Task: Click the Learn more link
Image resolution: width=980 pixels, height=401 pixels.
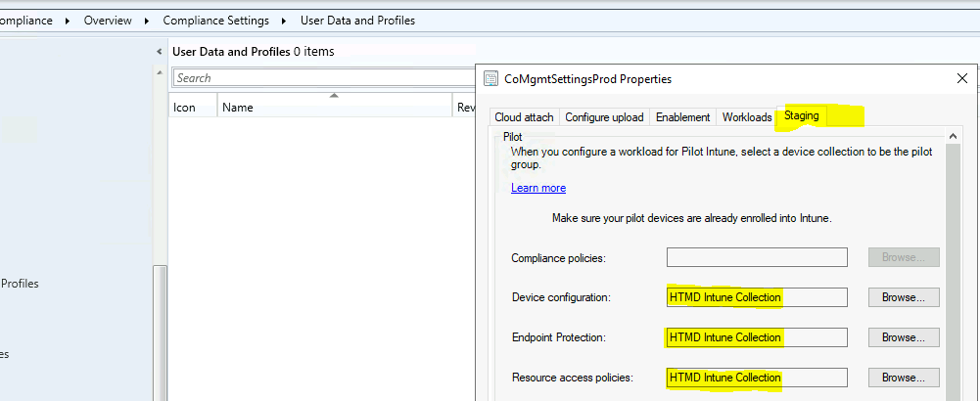Action: click(x=538, y=188)
